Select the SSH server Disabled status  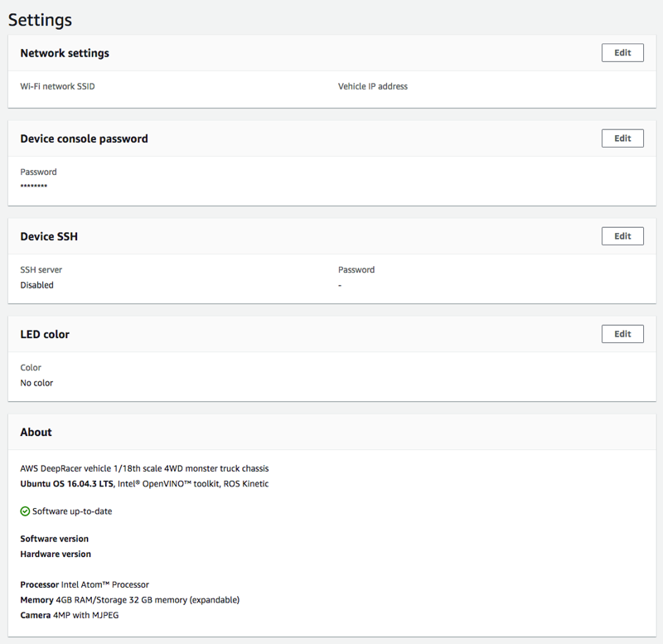[x=36, y=285]
